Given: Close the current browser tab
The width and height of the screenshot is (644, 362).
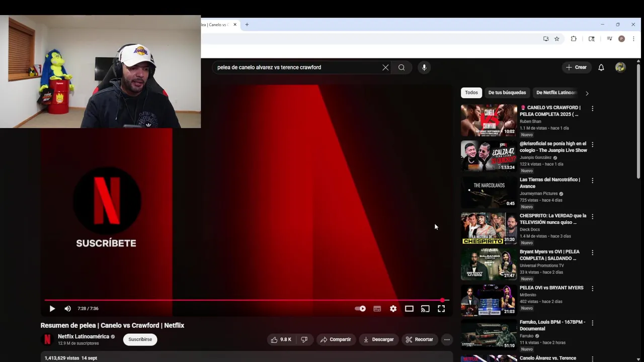Looking at the screenshot, I should pos(234,25).
